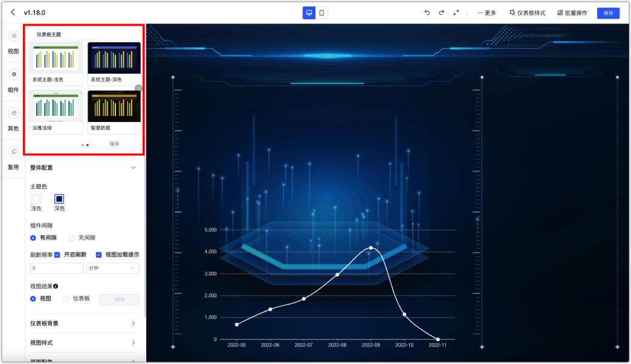
Task: Select the 无间隙 radio option
Action: tap(72, 238)
